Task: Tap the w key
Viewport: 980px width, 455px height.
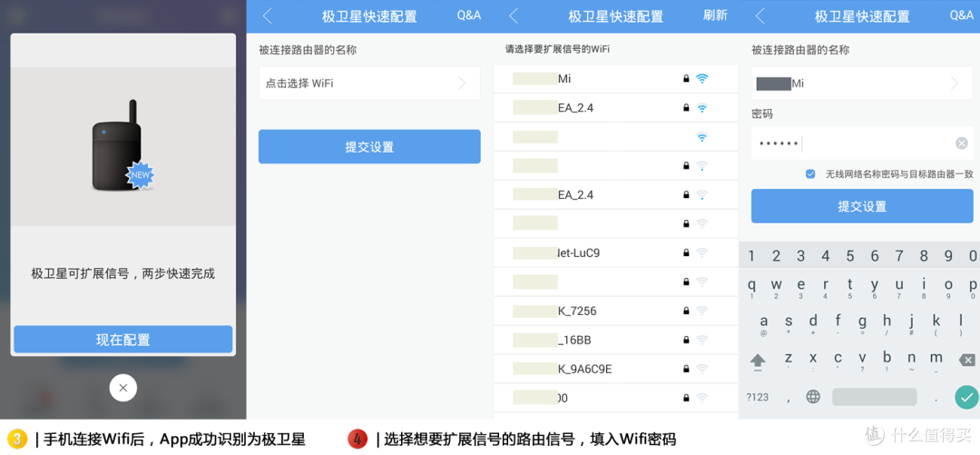Action: pyautogui.click(x=776, y=287)
